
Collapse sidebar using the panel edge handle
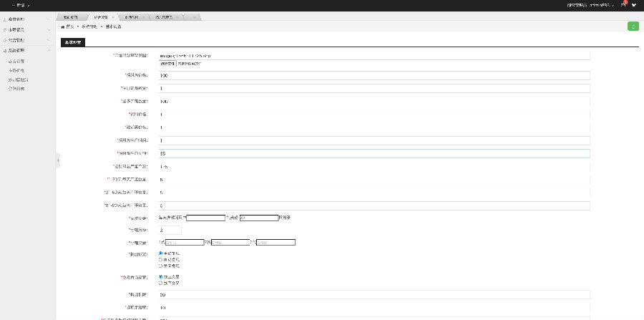click(57, 162)
